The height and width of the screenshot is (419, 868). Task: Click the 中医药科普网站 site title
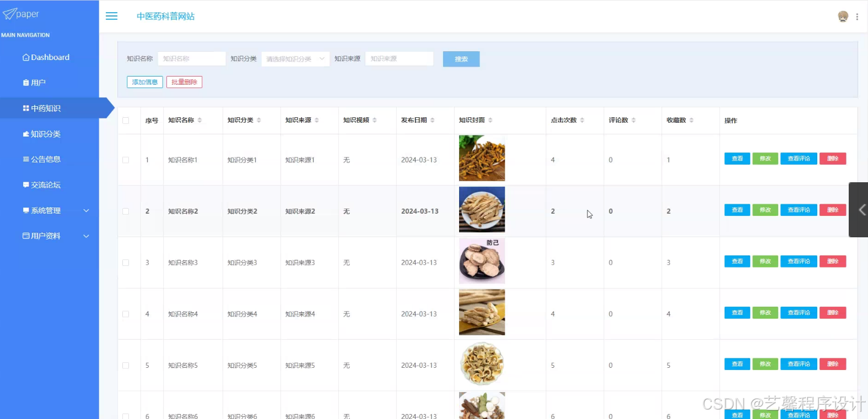pyautogui.click(x=165, y=17)
